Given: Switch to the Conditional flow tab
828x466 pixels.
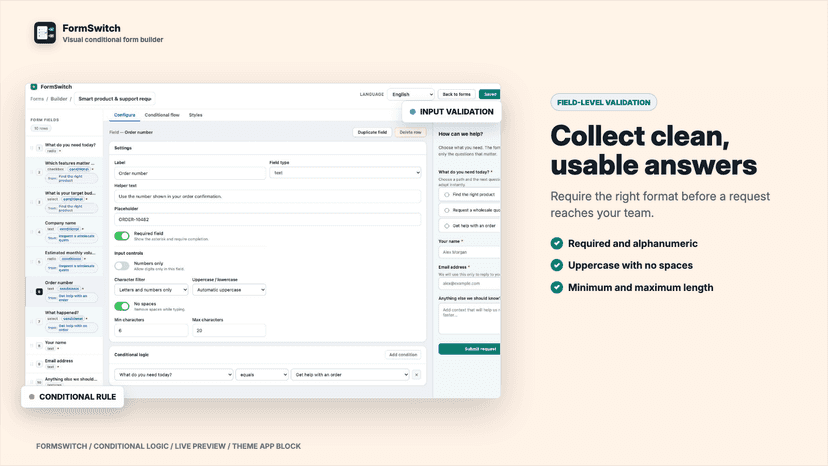Looking at the screenshot, I should coord(162,115).
